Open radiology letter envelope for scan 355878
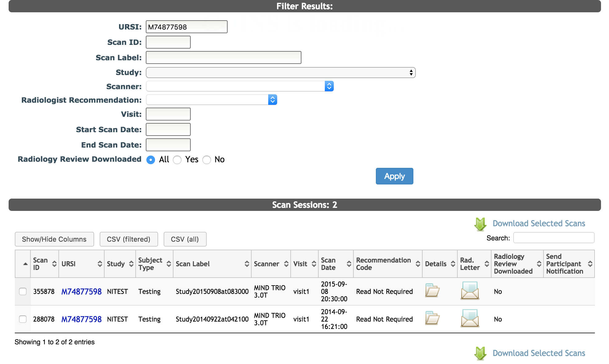 coord(470,291)
